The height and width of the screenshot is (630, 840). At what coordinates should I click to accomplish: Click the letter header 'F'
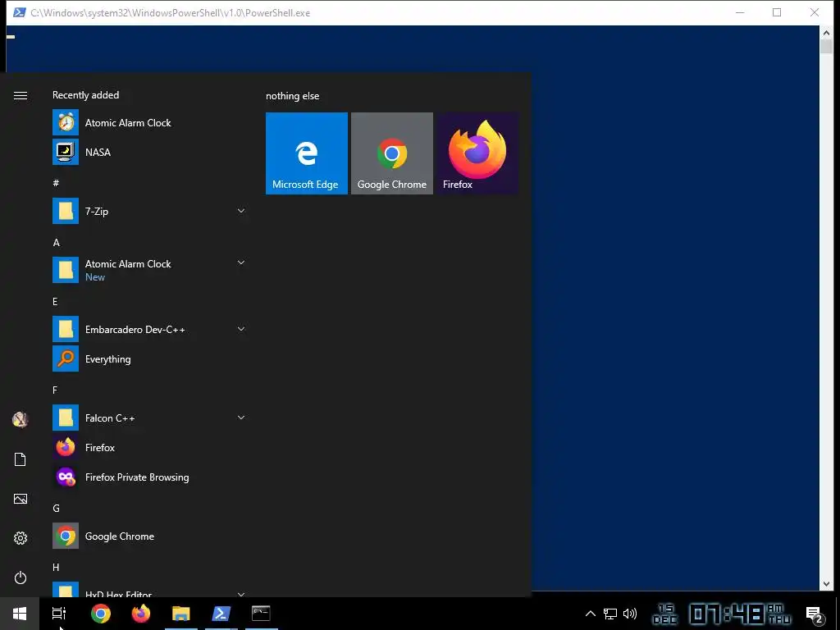pos(55,390)
